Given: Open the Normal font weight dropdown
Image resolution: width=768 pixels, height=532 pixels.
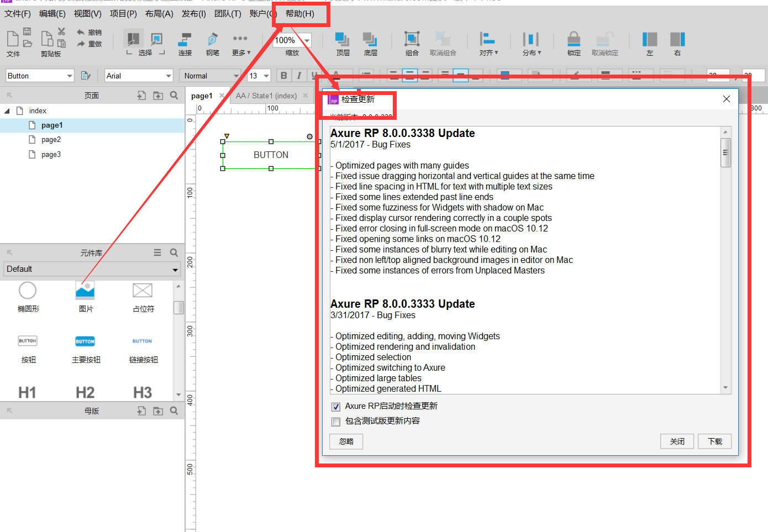Looking at the screenshot, I should point(210,76).
